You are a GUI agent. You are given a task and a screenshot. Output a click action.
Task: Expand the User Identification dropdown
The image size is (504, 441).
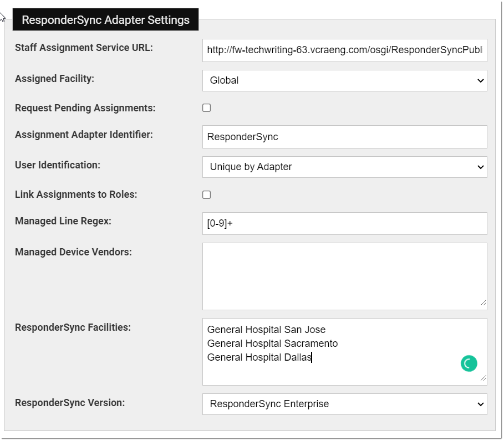[344, 167]
